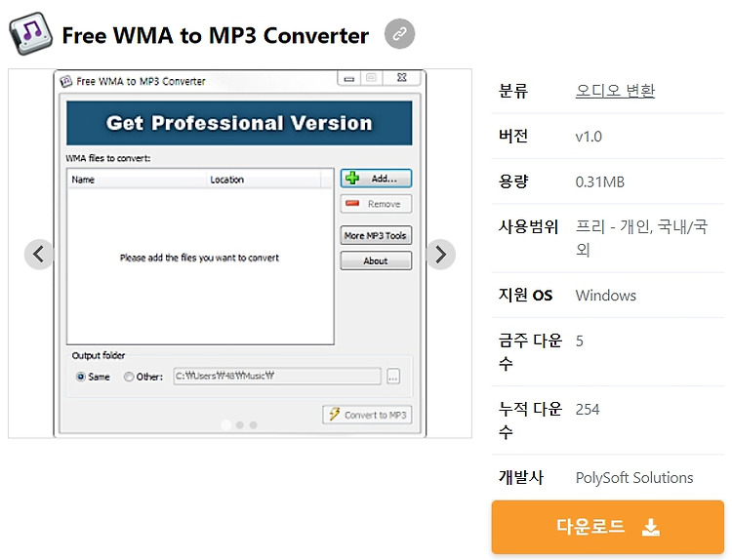Click the Remove button
The width and height of the screenshot is (732, 560).
(376, 204)
